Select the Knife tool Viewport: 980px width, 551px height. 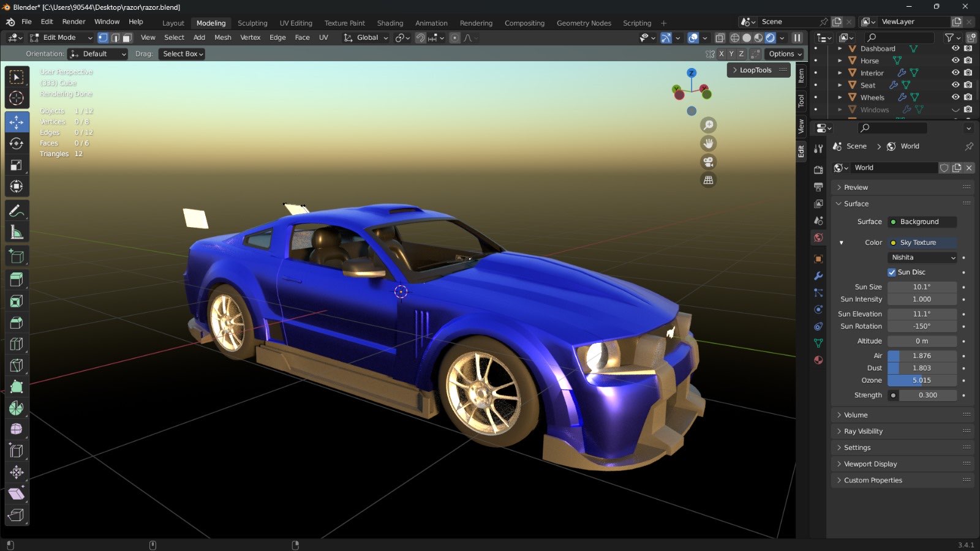17,365
